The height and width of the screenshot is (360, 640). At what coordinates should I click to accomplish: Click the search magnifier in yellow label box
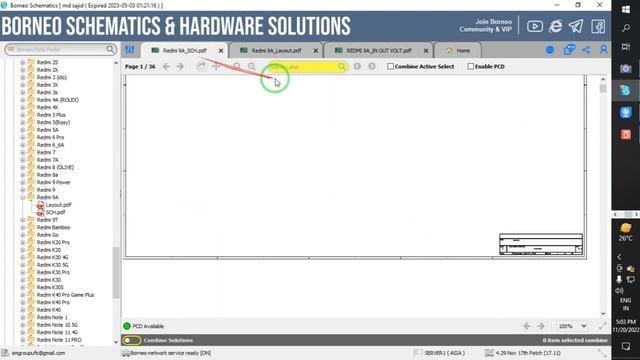[x=342, y=67]
